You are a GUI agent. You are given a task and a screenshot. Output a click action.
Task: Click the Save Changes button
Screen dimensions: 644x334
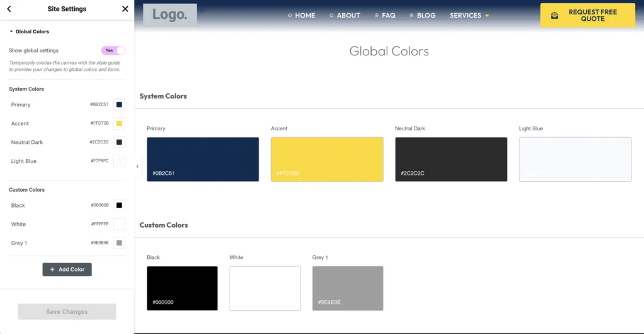(x=67, y=311)
